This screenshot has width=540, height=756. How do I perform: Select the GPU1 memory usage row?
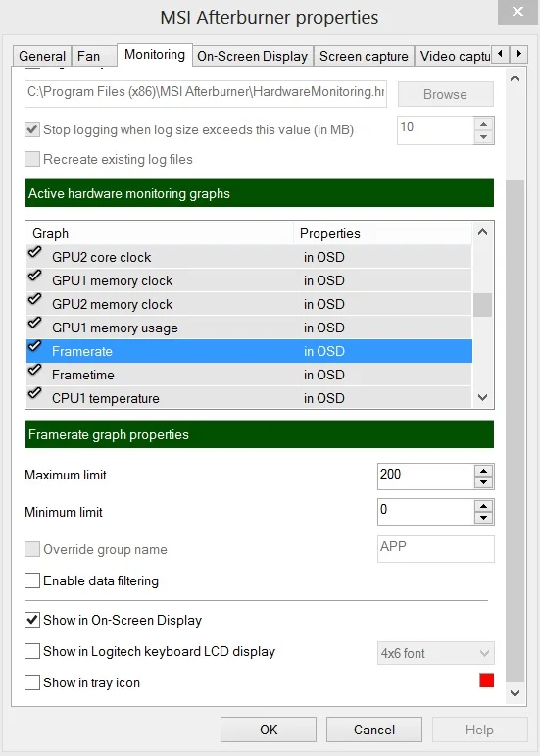point(249,328)
